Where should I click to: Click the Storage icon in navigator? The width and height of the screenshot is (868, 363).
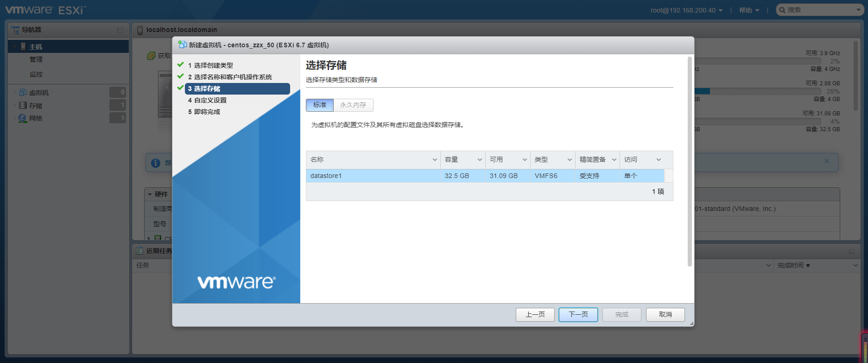23,106
